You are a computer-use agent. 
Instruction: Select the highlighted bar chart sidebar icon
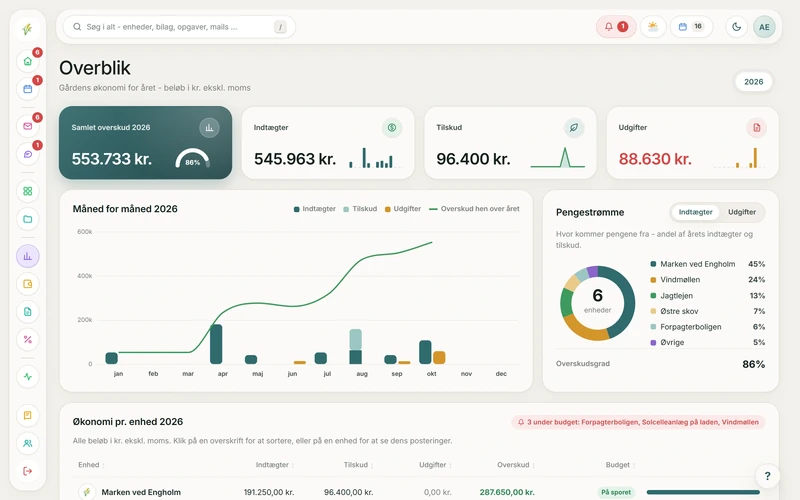pos(28,256)
